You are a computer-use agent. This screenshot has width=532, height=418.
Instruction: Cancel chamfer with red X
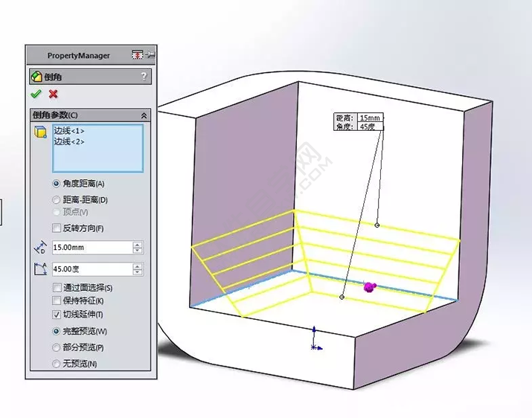pos(54,94)
